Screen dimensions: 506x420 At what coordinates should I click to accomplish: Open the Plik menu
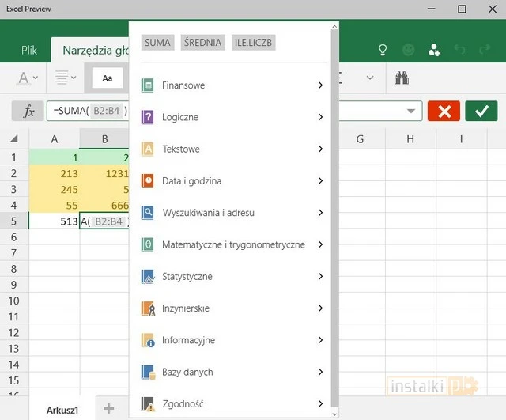pyautogui.click(x=28, y=51)
